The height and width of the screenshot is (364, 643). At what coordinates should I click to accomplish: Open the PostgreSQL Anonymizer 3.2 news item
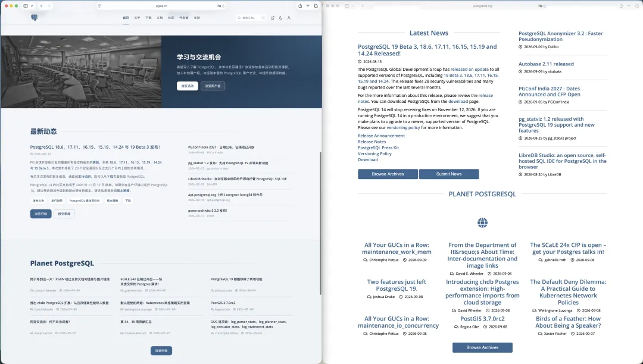tap(561, 36)
